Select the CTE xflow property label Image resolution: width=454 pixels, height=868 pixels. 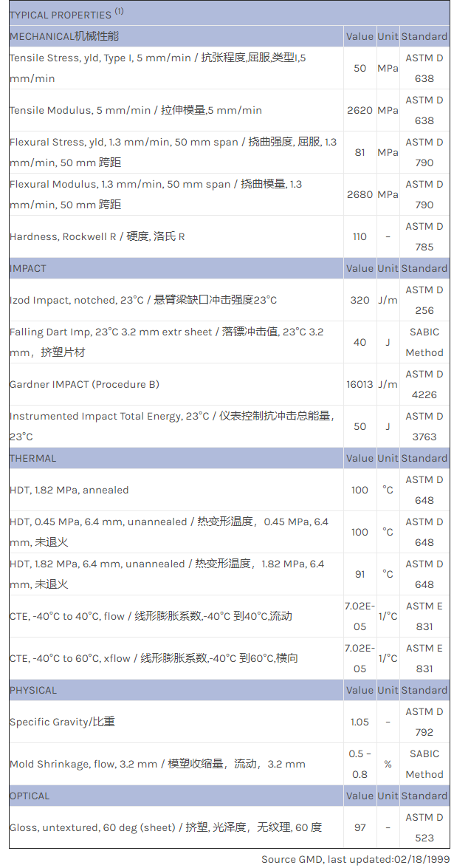154,658
